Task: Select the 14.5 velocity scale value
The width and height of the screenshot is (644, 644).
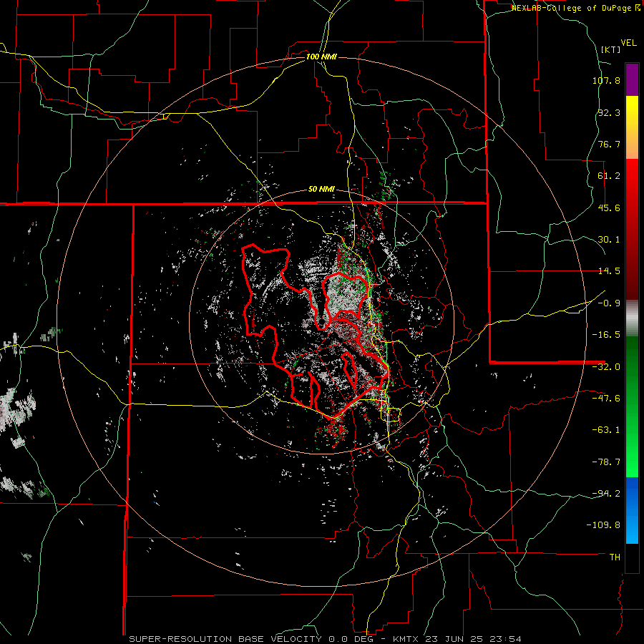Action: click(609, 271)
